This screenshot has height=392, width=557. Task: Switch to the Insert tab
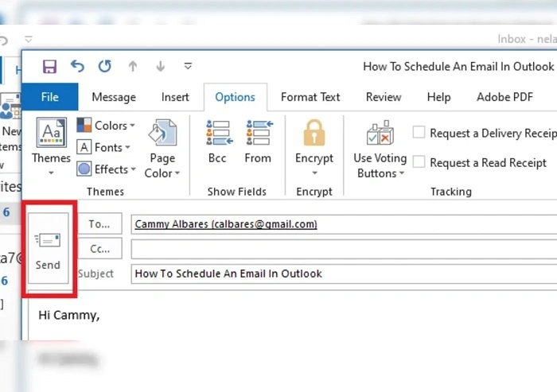175,97
